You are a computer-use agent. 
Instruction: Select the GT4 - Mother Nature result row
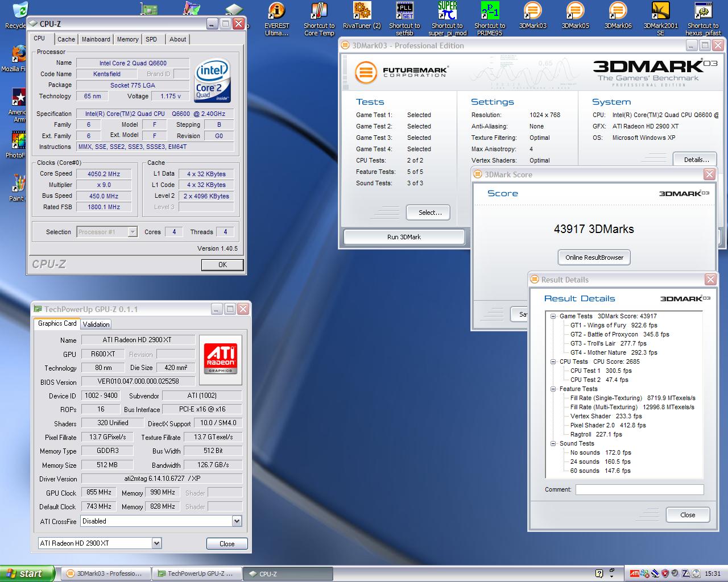(614, 352)
